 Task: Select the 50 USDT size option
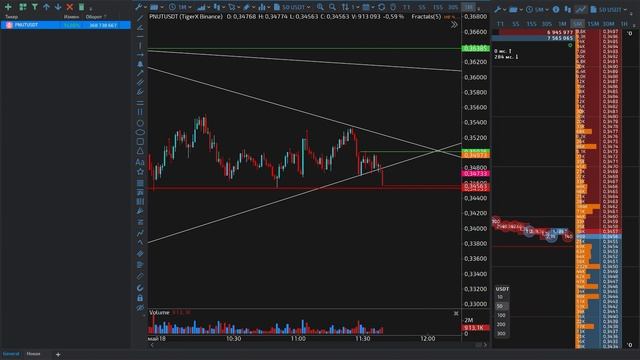(500, 306)
